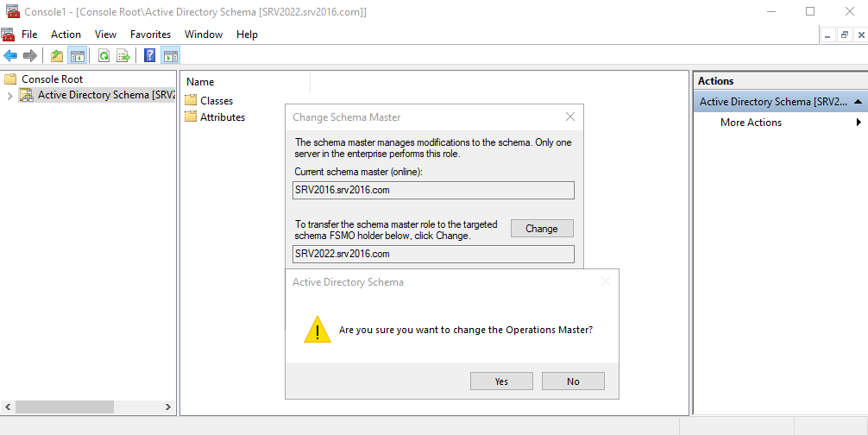Decline with the No button
Screen dimensions: 868x435
573,381
